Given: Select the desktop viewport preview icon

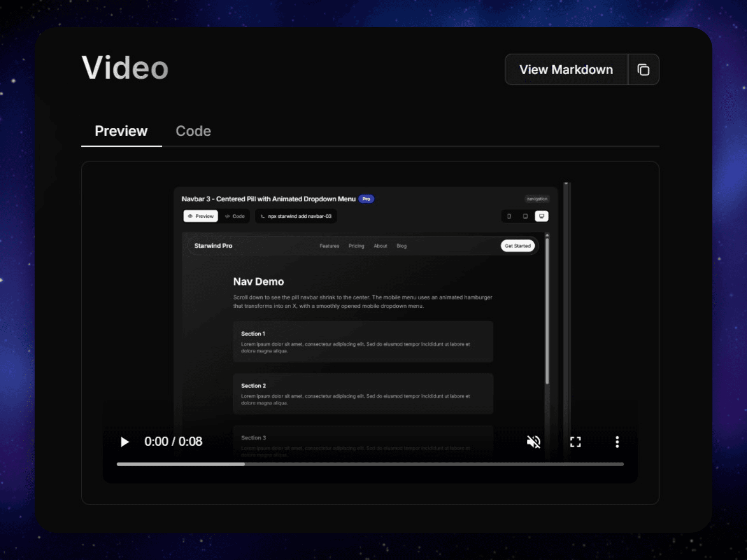Looking at the screenshot, I should 542,216.
